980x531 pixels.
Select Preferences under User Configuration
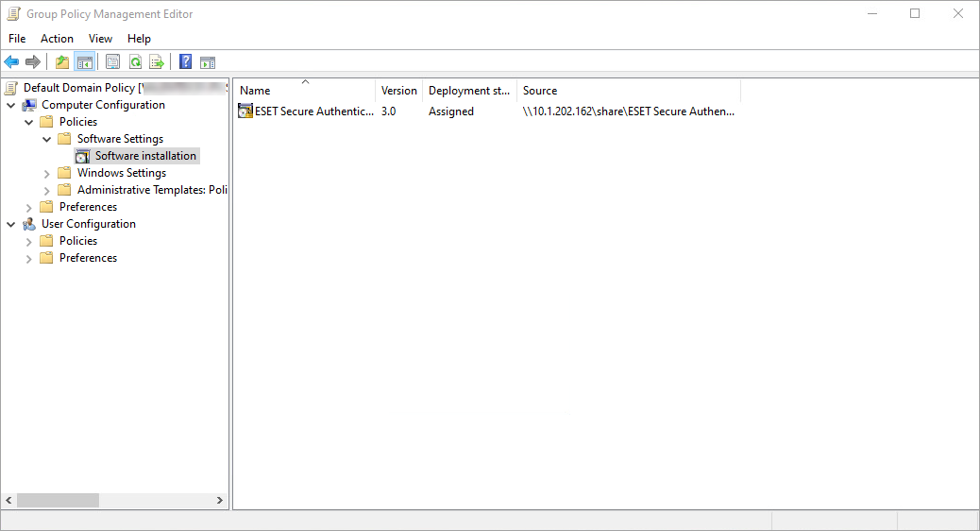point(88,258)
